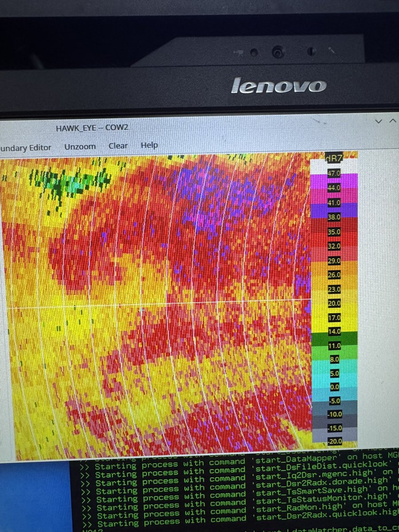Open the Boundary Editor menu
Viewport: 399px width, 532px height.
point(24,147)
